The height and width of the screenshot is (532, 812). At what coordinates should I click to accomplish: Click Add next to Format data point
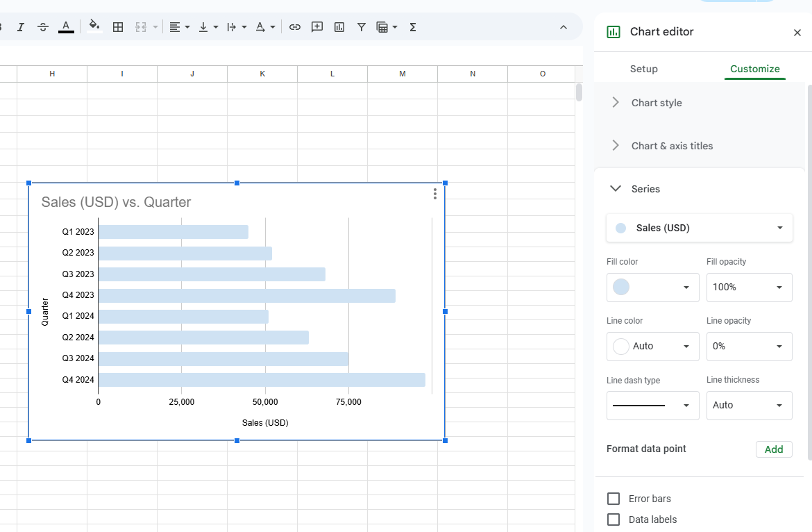click(x=773, y=449)
